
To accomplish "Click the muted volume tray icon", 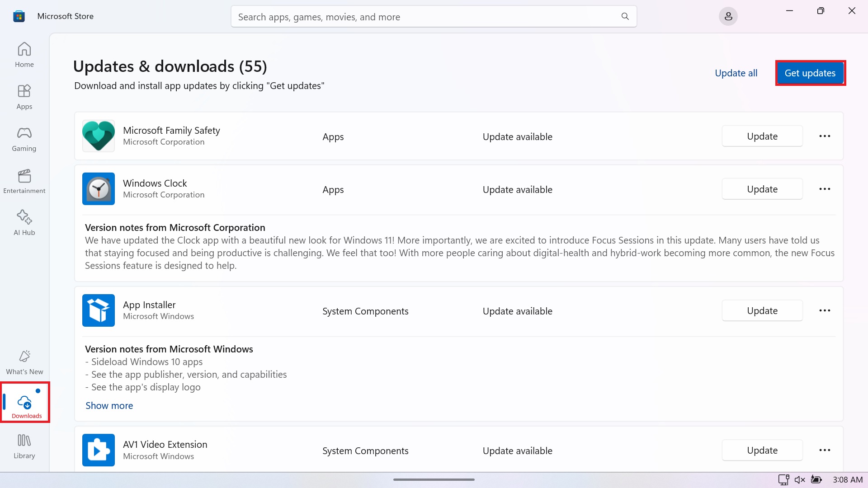I will (799, 480).
